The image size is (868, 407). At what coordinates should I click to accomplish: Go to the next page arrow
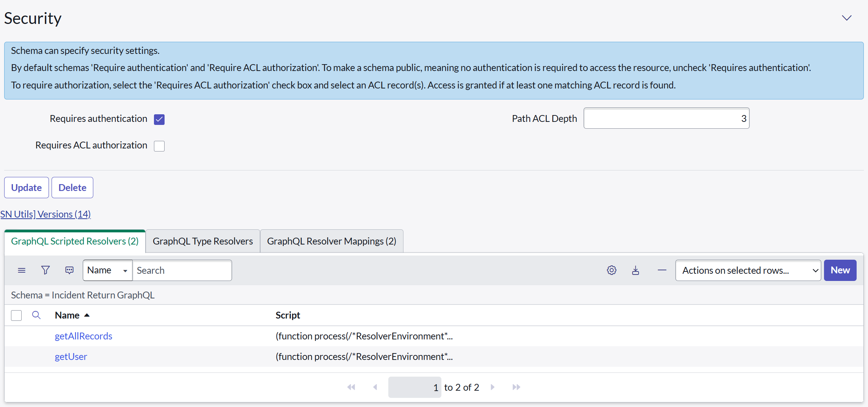click(x=493, y=387)
